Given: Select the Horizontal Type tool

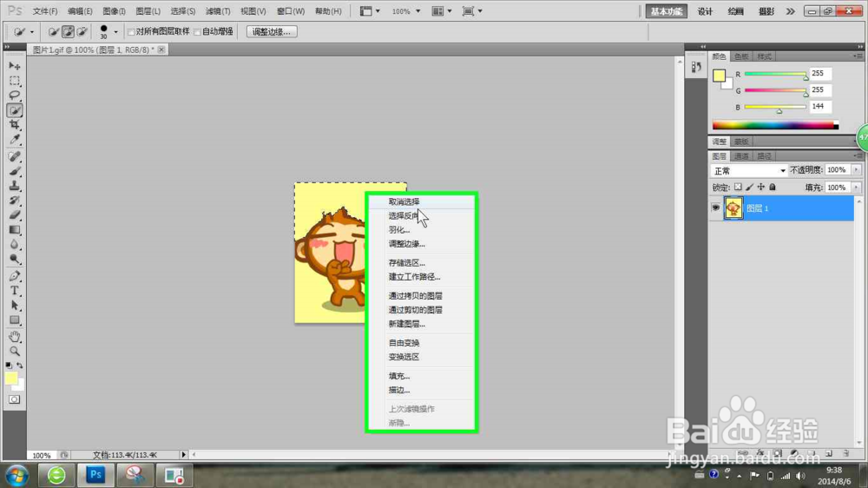Looking at the screenshot, I should (x=15, y=291).
